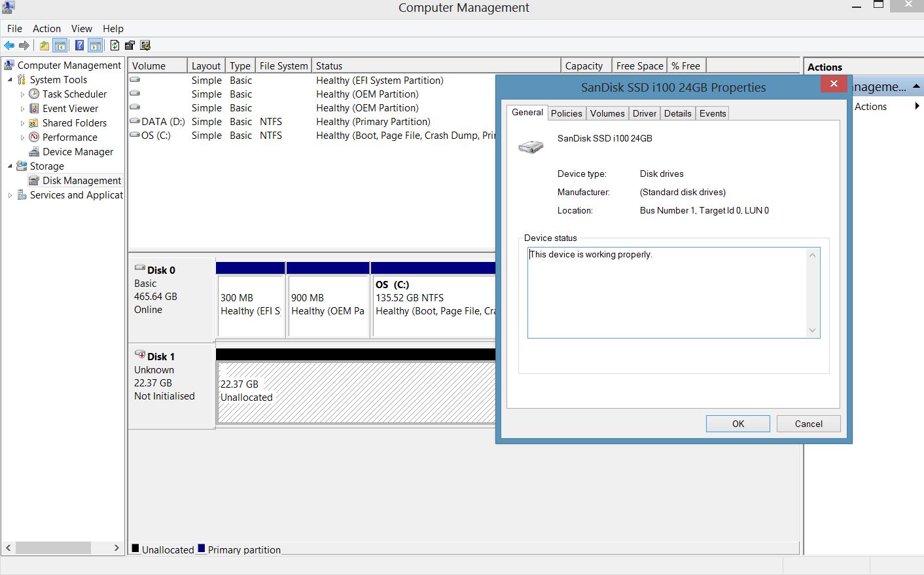Collapse the Storage tree node
Viewport: 924px width, 575px height.
[x=10, y=166]
